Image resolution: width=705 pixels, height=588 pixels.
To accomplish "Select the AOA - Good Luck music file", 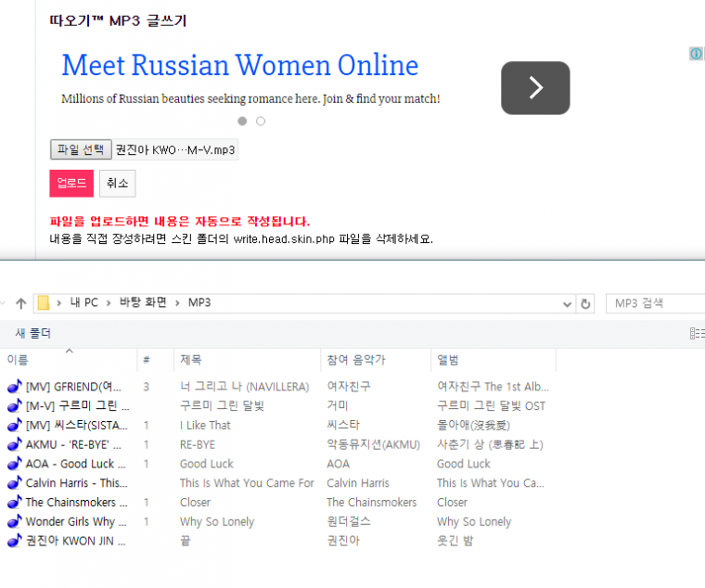I will tap(70, 464).
